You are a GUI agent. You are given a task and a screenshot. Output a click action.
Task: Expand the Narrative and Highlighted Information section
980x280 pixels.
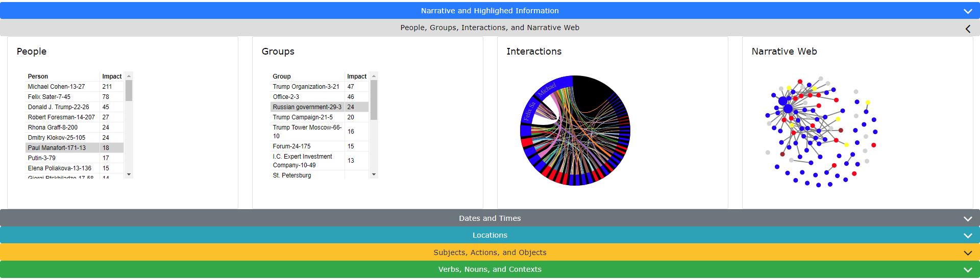(967, 11)
